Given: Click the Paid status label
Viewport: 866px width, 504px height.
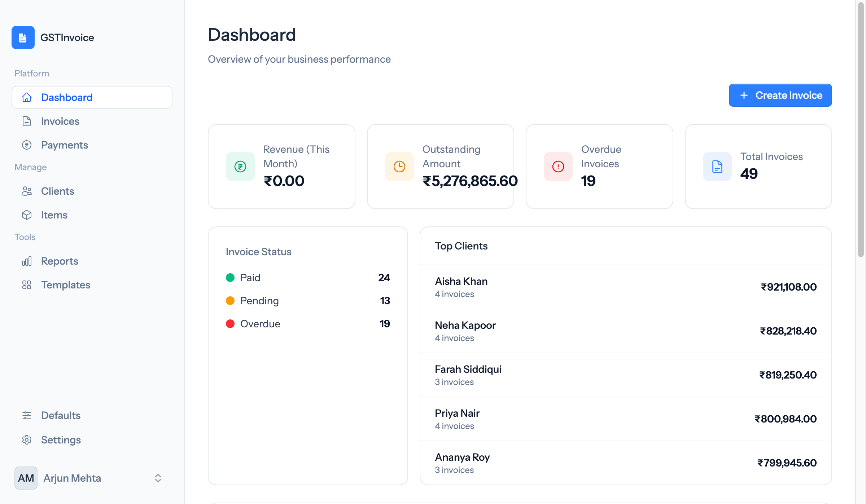Looking at the screenshot, I should (x=250, y=278).
